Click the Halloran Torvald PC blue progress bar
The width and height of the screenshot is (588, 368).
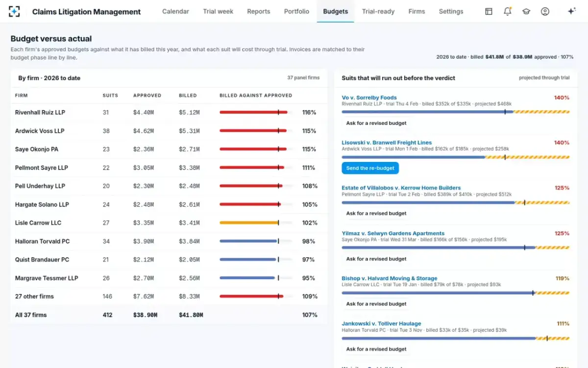tap(256, 241)
